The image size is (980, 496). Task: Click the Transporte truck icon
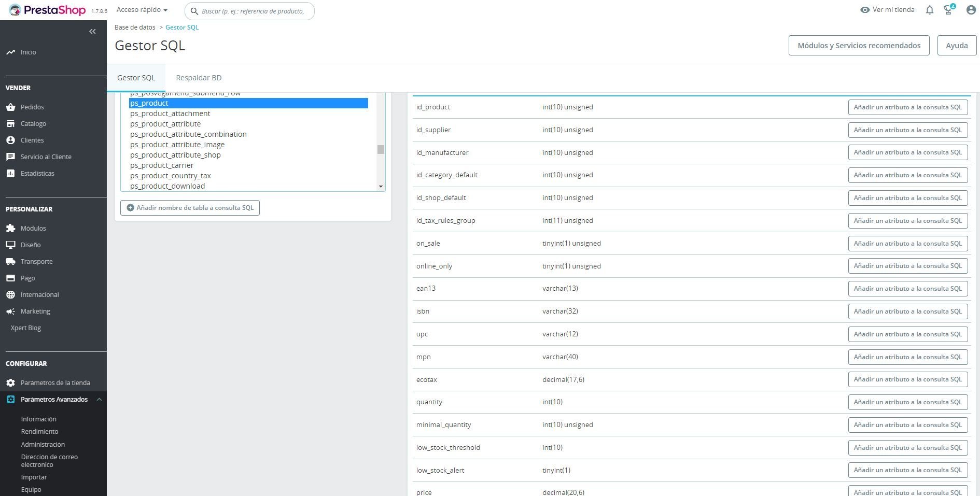[10, 262]
